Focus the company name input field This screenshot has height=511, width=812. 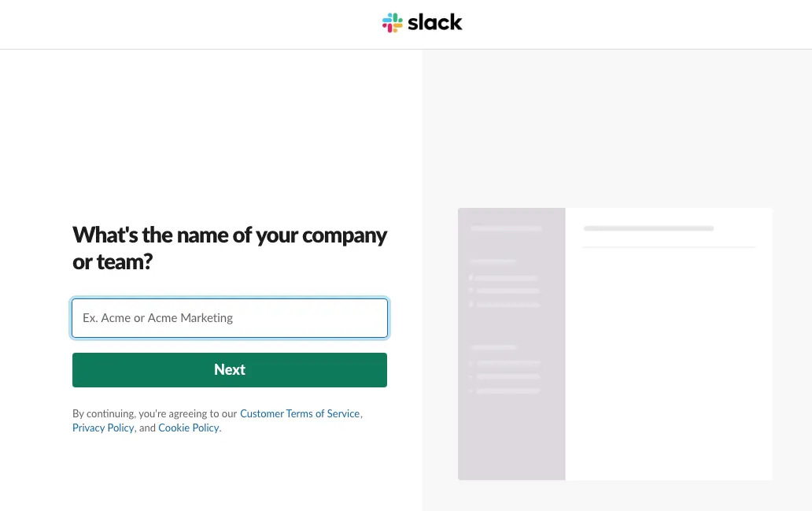230,318
